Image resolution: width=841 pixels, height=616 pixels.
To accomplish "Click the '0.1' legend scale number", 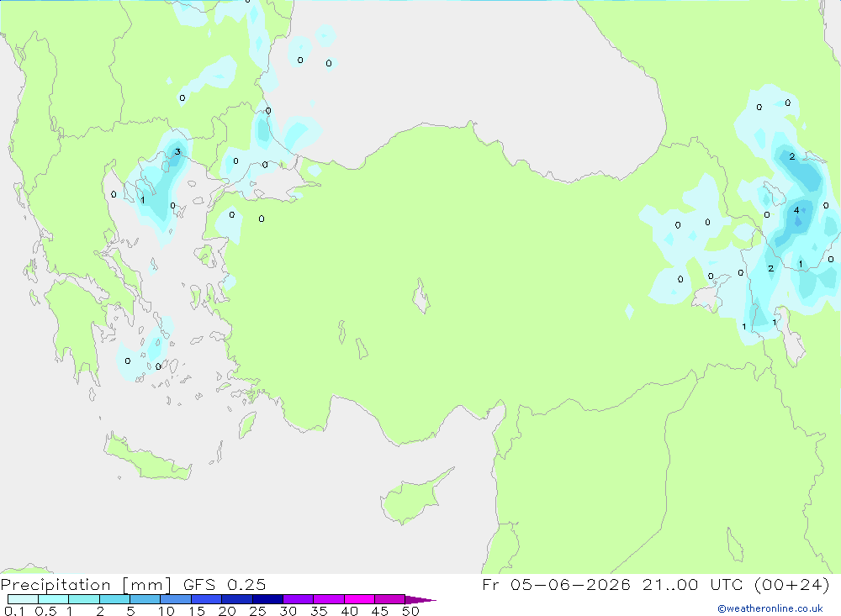I will coord(14,611).
